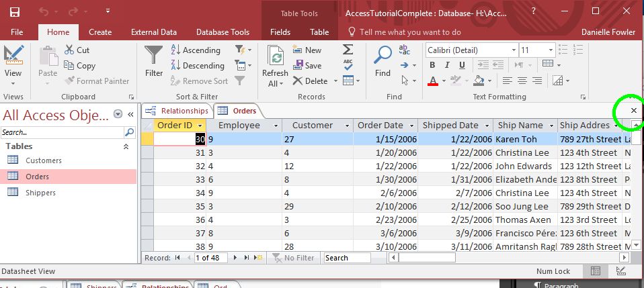Click the Filter funnel icon
Image resolution: width=644 pixels, height=288 pixels.
pyautogui.click(x=154, y=60)
